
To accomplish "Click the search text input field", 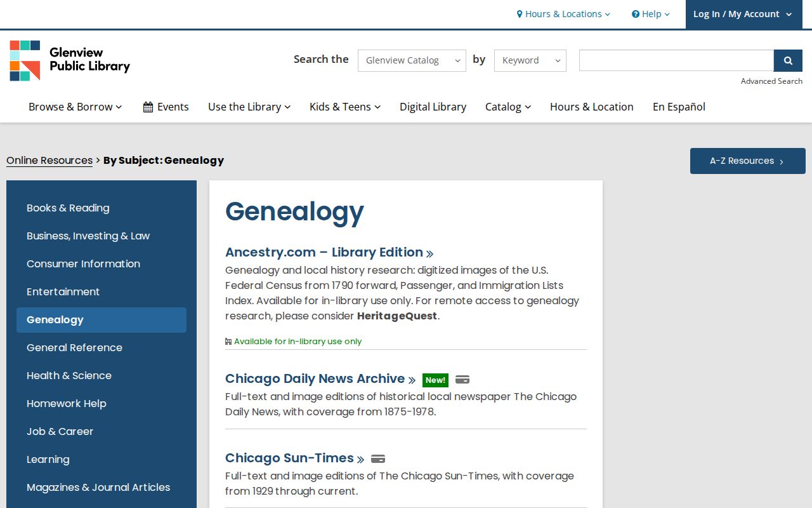I will [676, 60].
